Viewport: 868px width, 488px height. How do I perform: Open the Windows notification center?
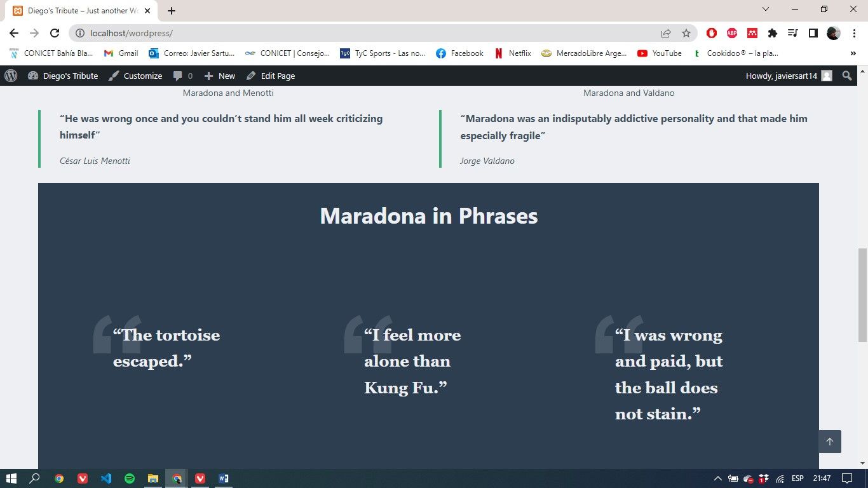847,478
